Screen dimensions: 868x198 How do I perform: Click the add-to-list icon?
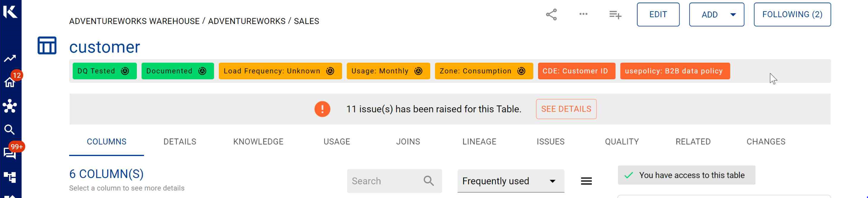click(x=615, y=15)
